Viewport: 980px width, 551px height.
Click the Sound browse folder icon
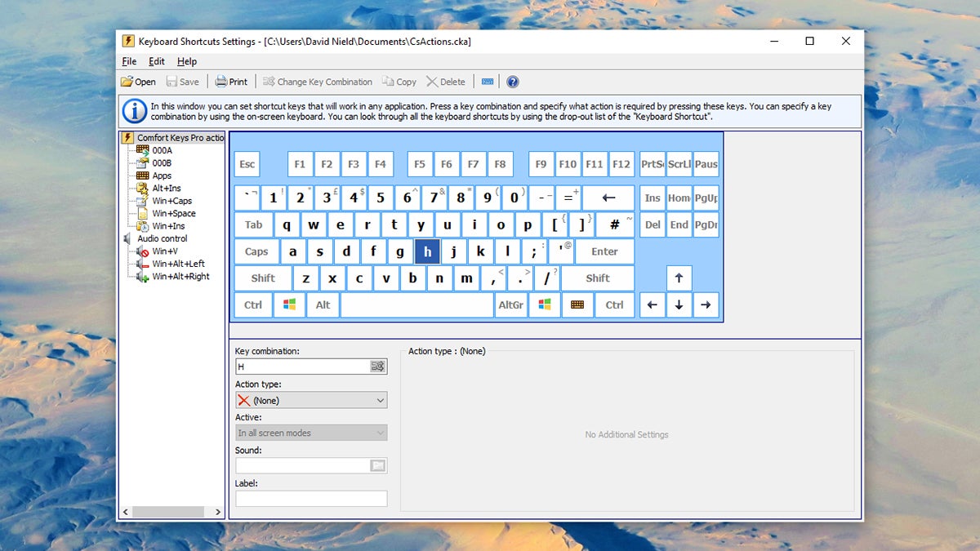[x=378, y=465]
